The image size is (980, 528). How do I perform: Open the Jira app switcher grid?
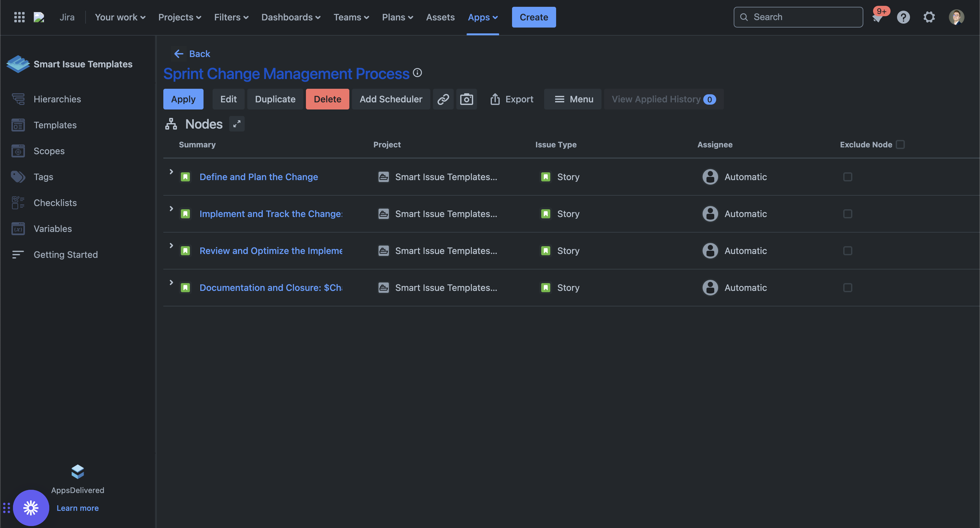point(19,17)
